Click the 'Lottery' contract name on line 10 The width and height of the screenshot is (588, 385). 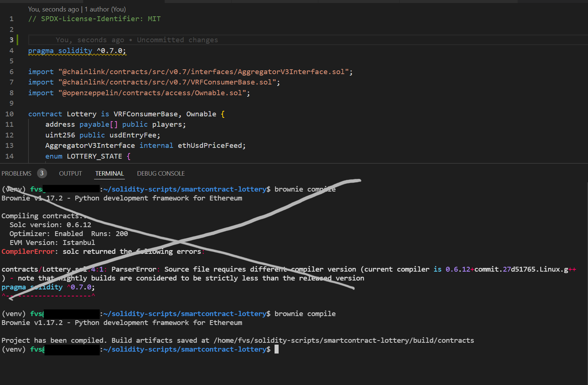pos(82,114)
